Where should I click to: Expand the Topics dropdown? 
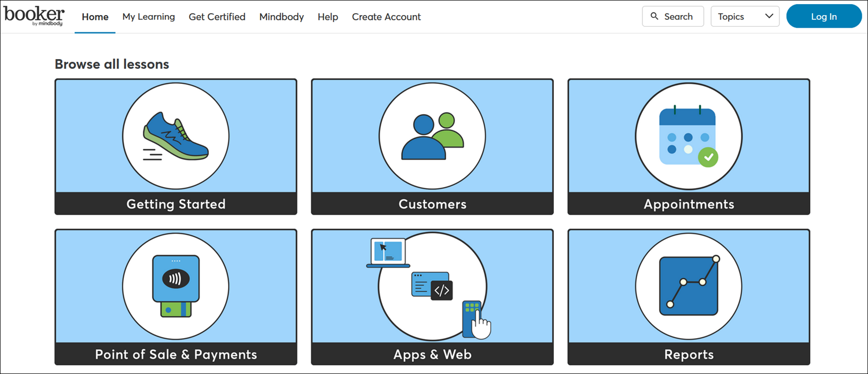[x=745, y=16]
